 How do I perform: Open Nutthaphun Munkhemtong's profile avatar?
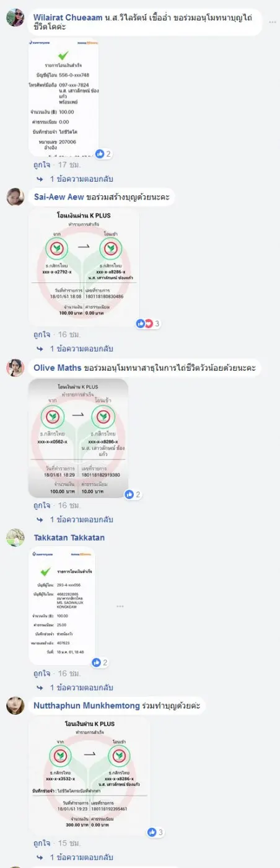click(15, 706)
